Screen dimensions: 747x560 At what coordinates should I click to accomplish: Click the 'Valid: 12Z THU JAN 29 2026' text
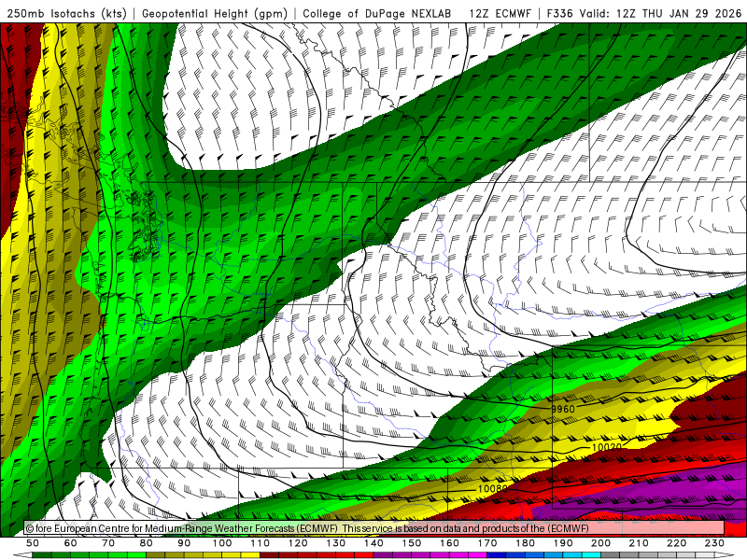pyautogui.click(x=660, y=14)
